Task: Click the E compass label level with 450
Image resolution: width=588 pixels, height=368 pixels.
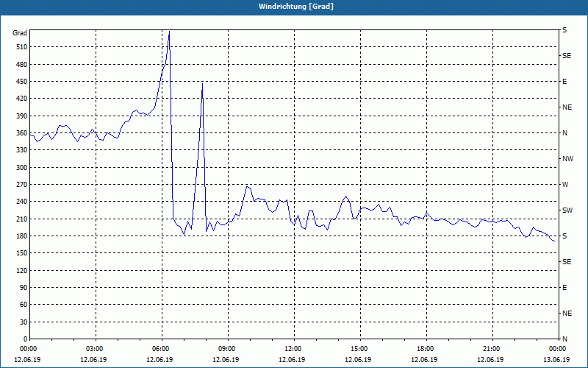Action: click(x=564, y=82)
